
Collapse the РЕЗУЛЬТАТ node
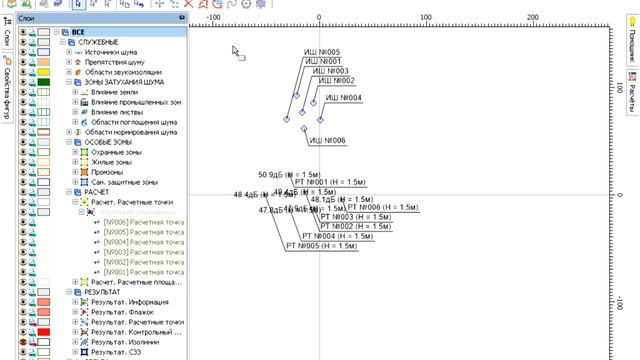click(69, 292)
